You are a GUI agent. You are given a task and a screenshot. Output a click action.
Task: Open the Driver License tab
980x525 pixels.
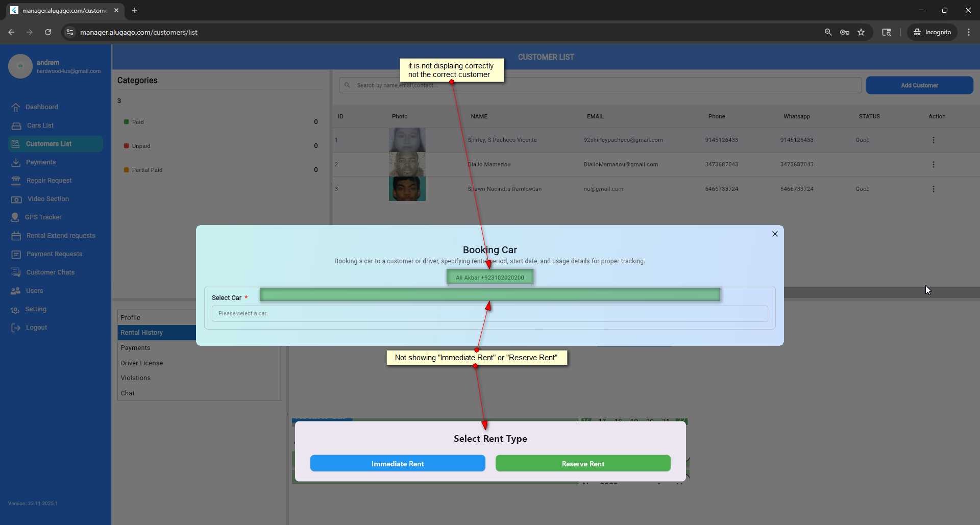142,363
